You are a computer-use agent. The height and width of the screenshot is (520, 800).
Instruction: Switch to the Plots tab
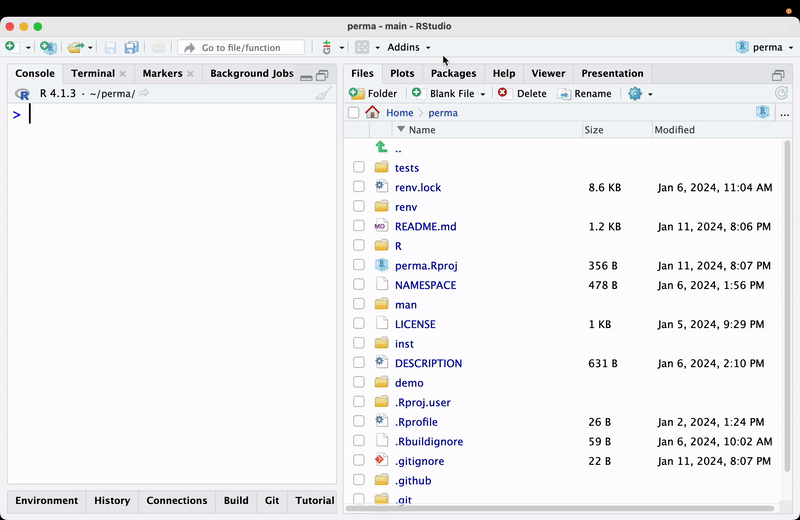pyautogui.click(x=402, y=73)
